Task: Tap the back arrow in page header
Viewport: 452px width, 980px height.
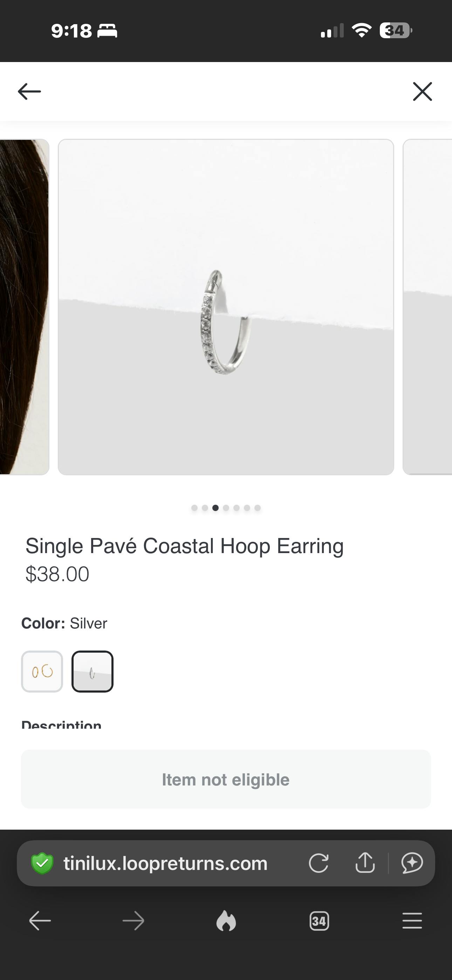Action: (x=29, y=91)
